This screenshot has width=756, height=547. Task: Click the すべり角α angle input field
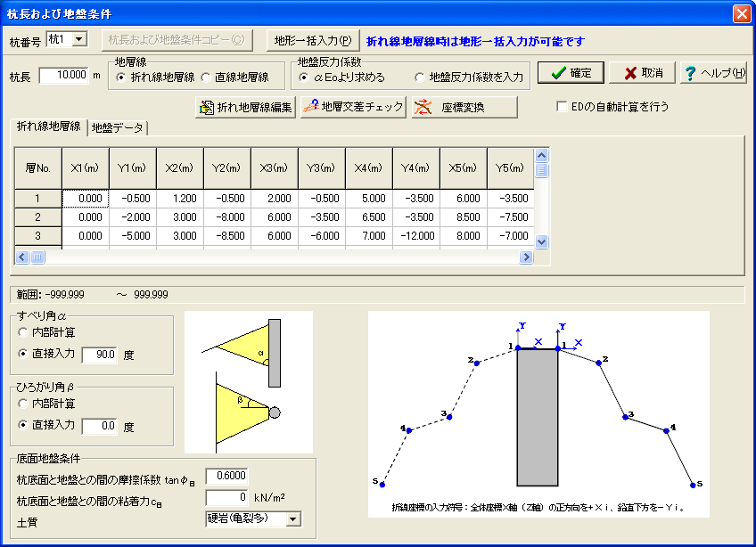pyautogui.click(x=99, y=355)
